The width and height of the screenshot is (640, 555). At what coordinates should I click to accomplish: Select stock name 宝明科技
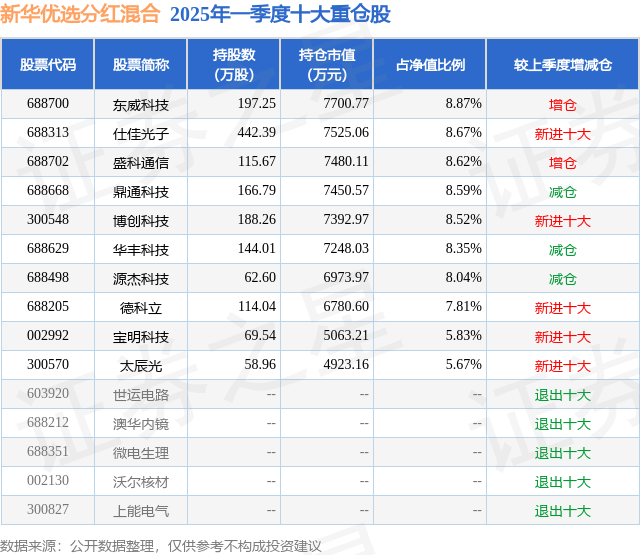pyautogui.click(x=141, y=337)
